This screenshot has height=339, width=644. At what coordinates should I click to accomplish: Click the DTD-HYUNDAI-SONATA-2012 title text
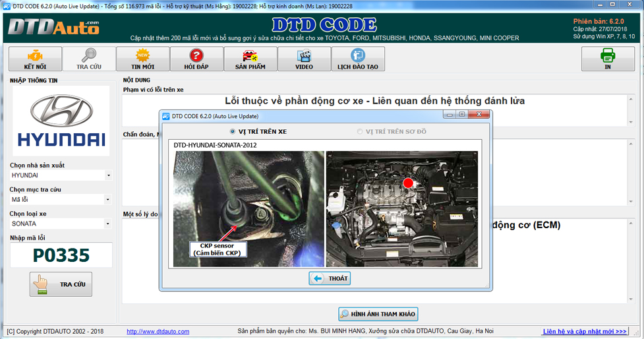215,145
